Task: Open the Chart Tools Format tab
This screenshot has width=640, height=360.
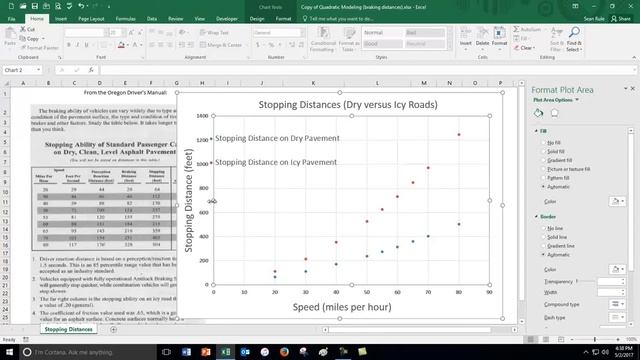Action: (283, 19)
